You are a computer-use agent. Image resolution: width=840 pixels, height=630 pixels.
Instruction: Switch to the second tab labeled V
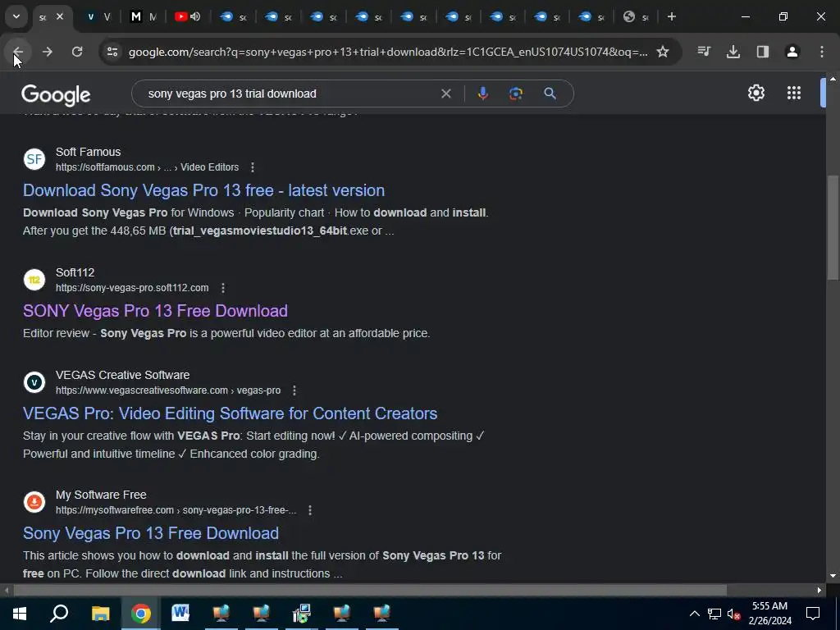pos(98,16)
